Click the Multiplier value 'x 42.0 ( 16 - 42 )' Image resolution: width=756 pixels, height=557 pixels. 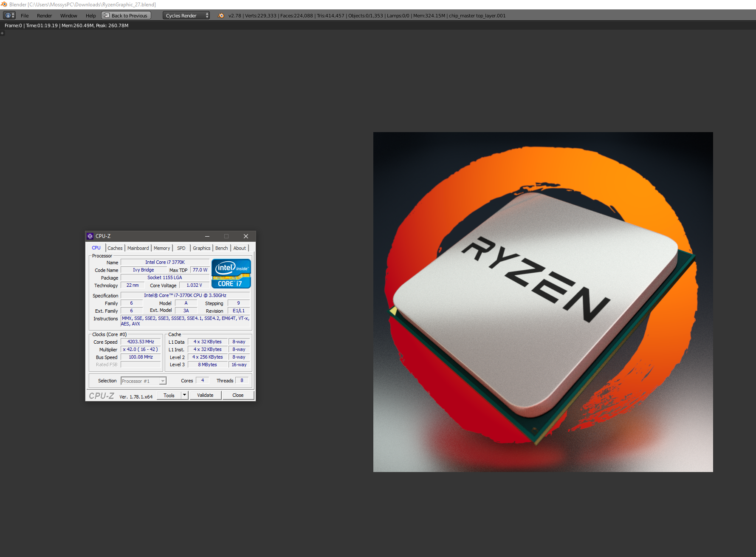tap(141, 349)
